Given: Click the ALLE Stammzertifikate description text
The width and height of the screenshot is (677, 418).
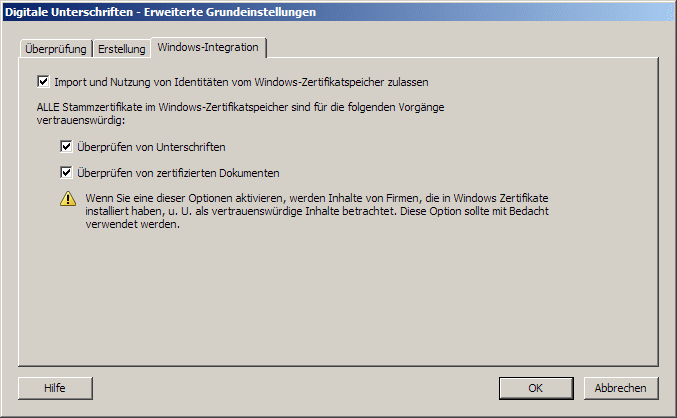Looking at the screenshot, I should tap(240, 114).
